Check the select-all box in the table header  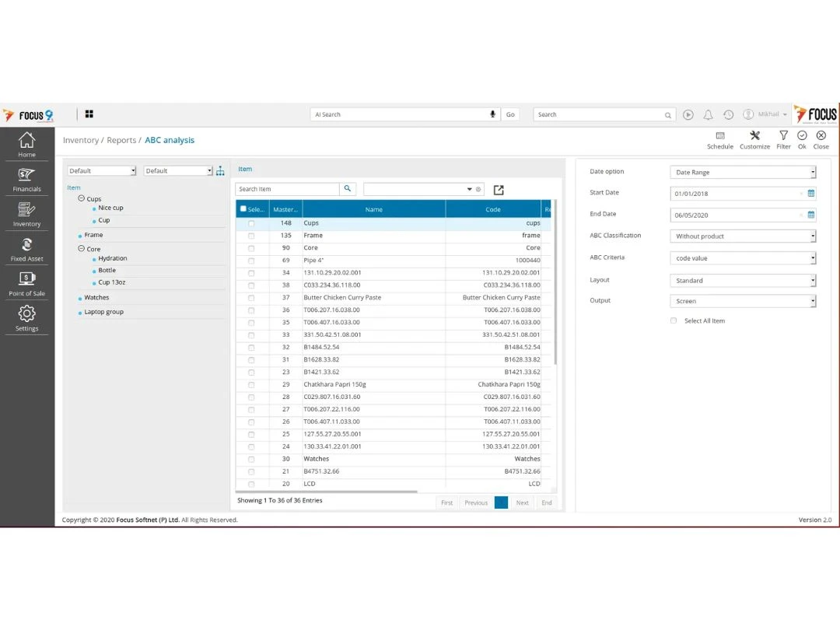(x=243, y=208)
